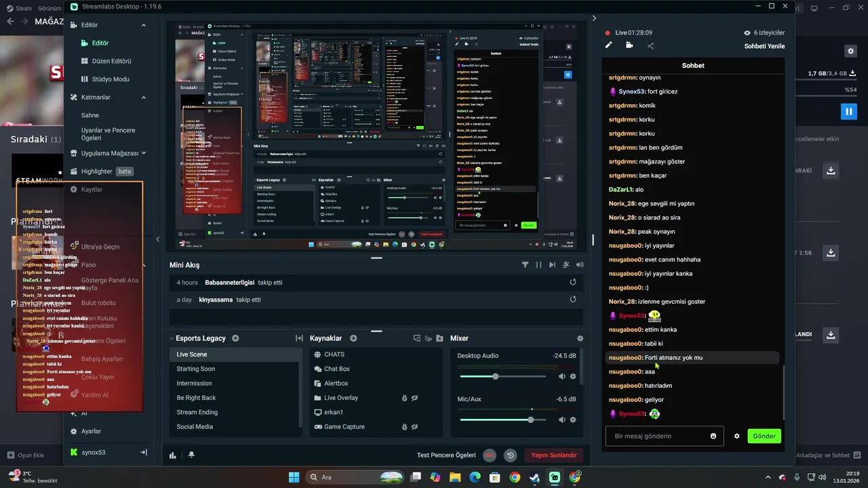The image size is (868, 488).
Task: Open chat settings gear beside Gönder
Action: coord(737,436)
